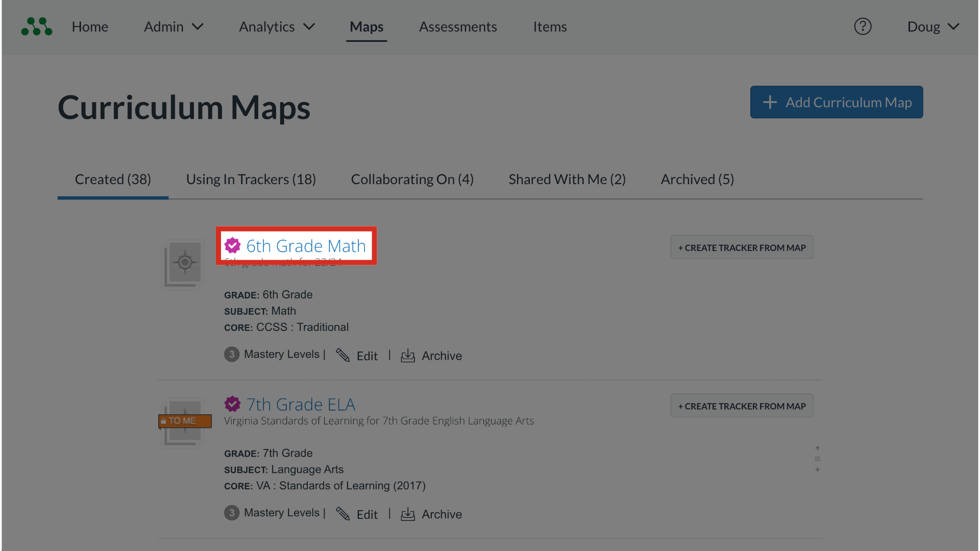Screen dimensions: 980x551
Task: Open the Doug user menu
Action: click(933, 27)
